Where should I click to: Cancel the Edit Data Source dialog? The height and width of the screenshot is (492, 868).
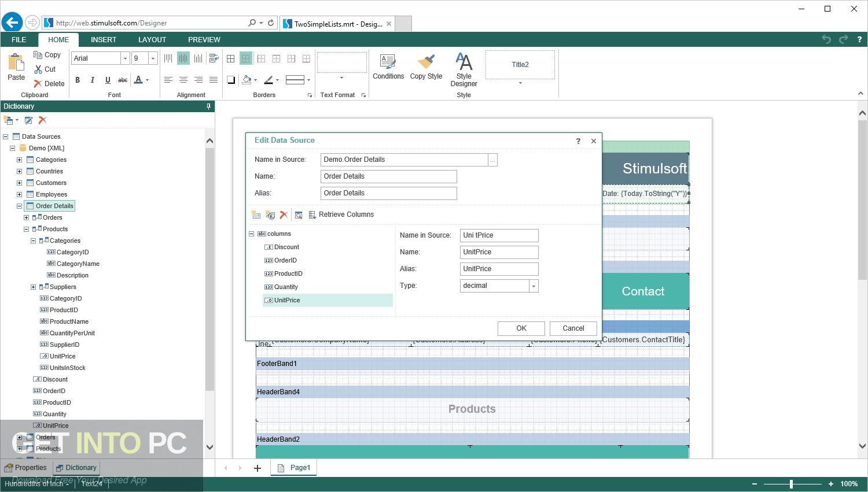point(573,328)
